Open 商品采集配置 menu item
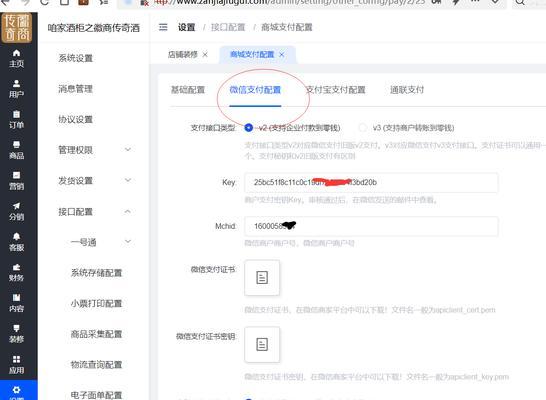This screenshot has width=546, height=400. [96, 334]
